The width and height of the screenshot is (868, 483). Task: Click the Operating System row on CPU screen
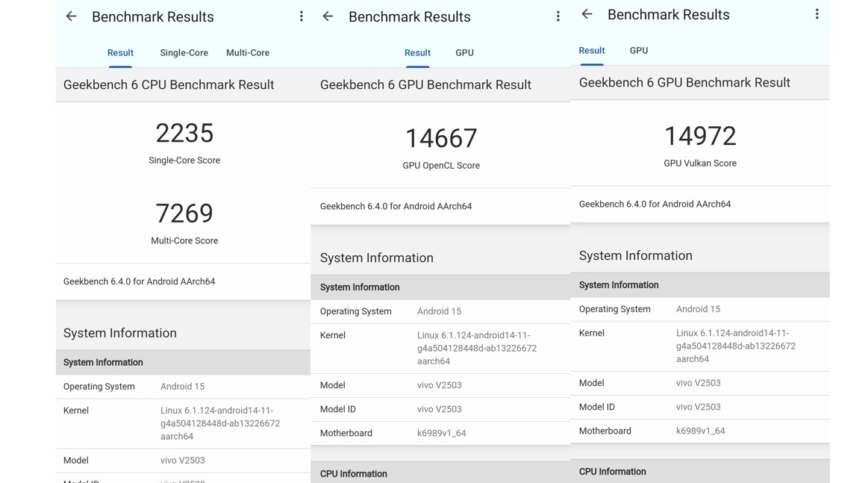pos(184,387)
